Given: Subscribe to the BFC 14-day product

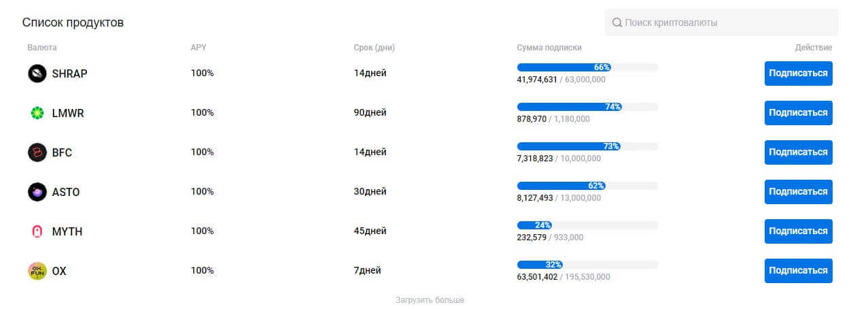Looking at the screenshot, I should coord(798,152).
